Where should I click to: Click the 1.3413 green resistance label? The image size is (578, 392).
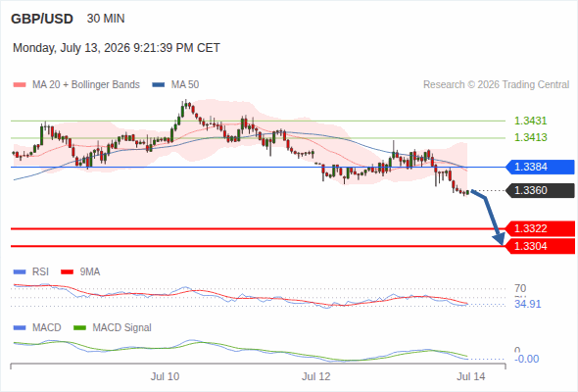click(530, 137)
